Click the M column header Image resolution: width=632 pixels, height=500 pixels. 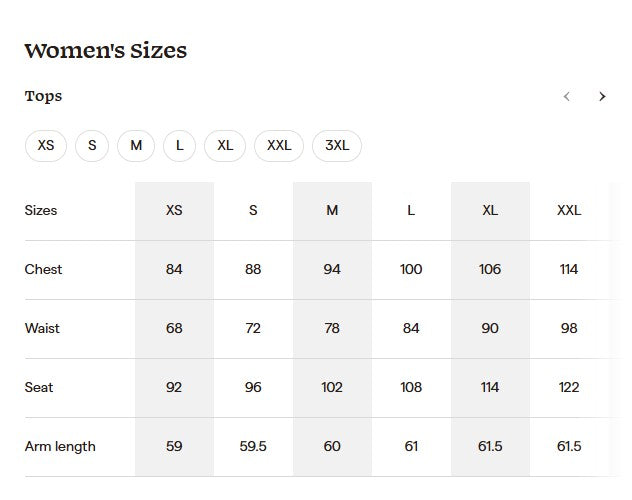(332, 211)
